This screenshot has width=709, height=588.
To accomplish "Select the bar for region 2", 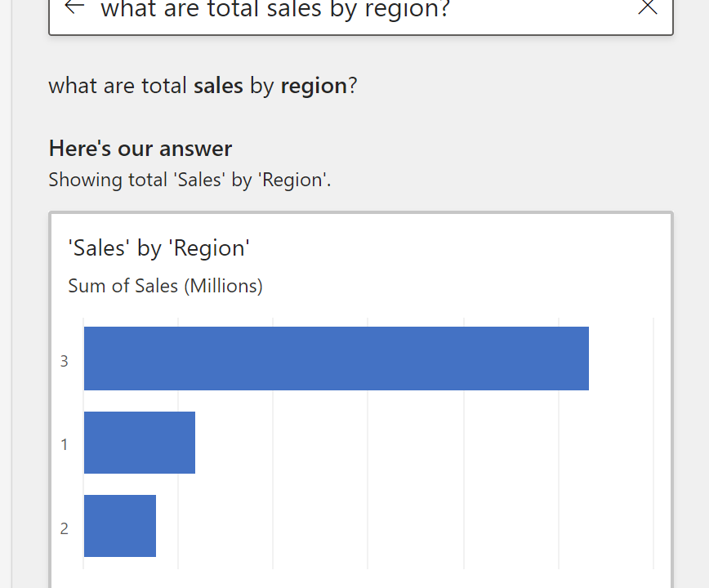I will coord(119,526).
